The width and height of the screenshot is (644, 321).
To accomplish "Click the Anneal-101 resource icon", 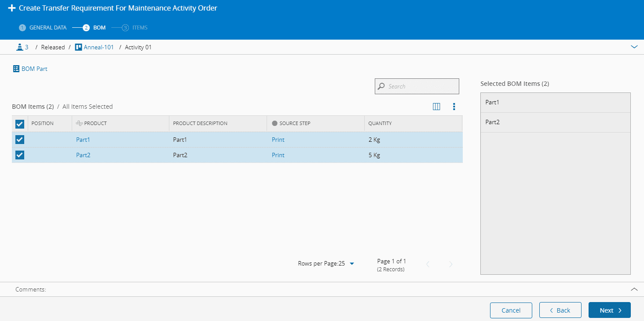I will pos(78,47).
